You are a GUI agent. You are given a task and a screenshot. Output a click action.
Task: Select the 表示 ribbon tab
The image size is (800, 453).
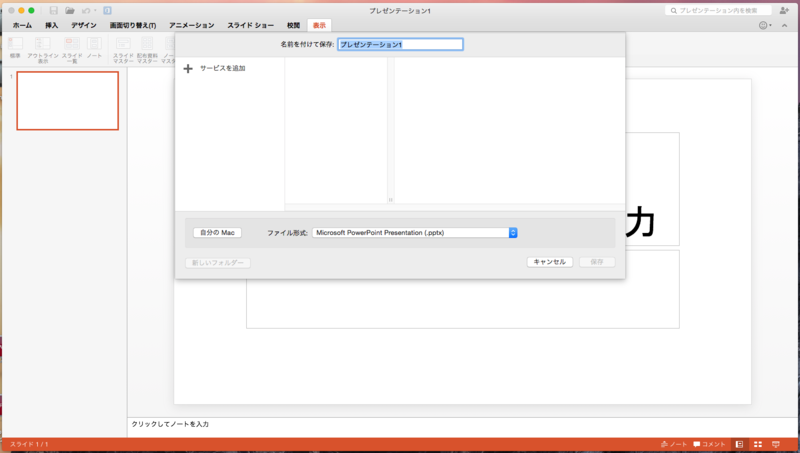pos(319,25)
